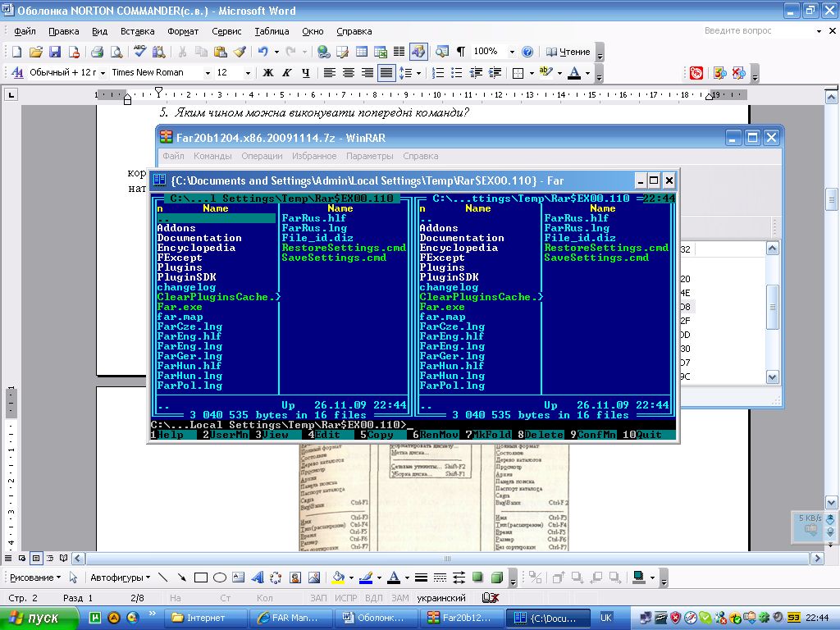Image resolution: width=840 pixels, height=630 pixels.
Task: Open the пуск Start button
Action: tap(39, 618)
